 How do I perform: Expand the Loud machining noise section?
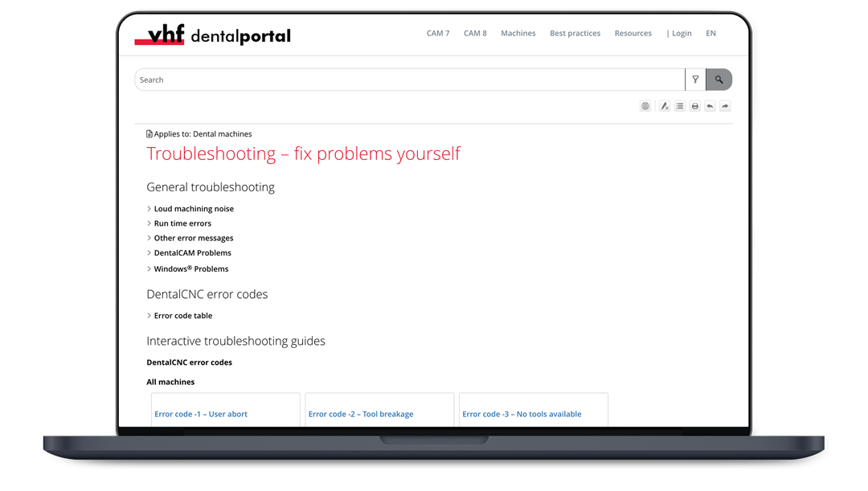point(193,209)
